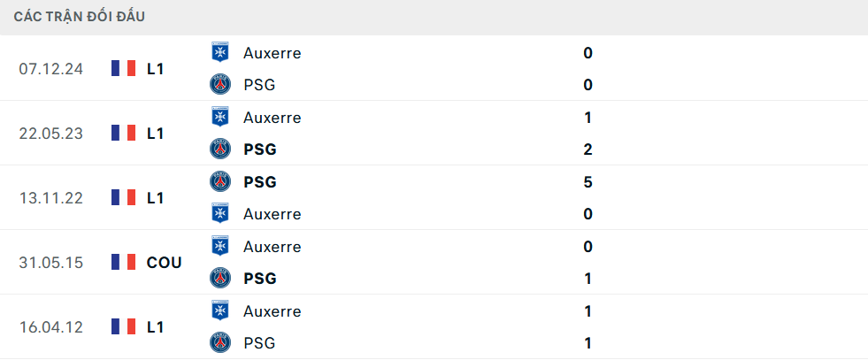The width and height of the screenshot is (868, 360).
Task: Click the 07.12.24 match date
Action: coord(50,69)
